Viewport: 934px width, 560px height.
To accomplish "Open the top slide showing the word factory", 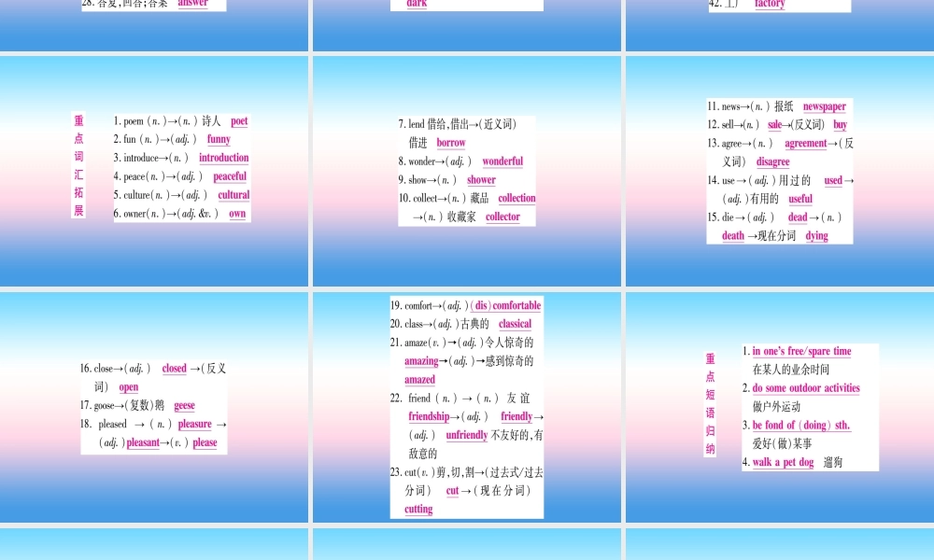I will (780, 25).
